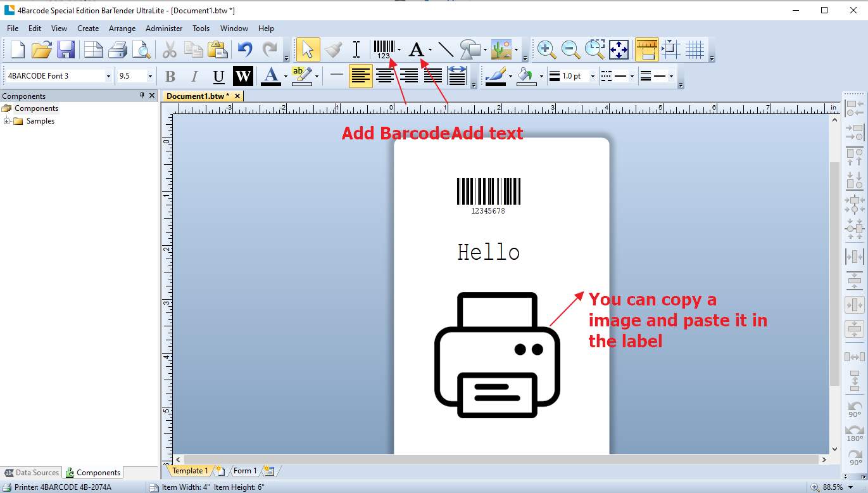Expand the Samples tree node

6,121
